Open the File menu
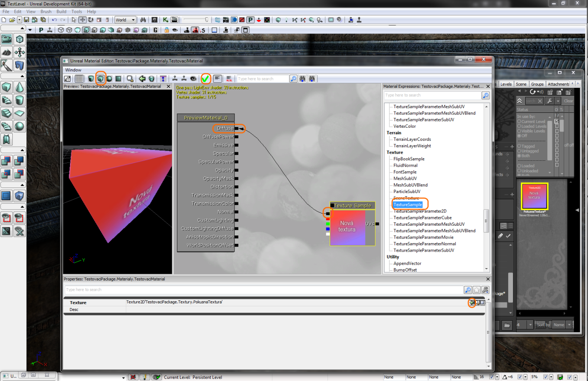 pyautogui.click(x=6, y=11)
